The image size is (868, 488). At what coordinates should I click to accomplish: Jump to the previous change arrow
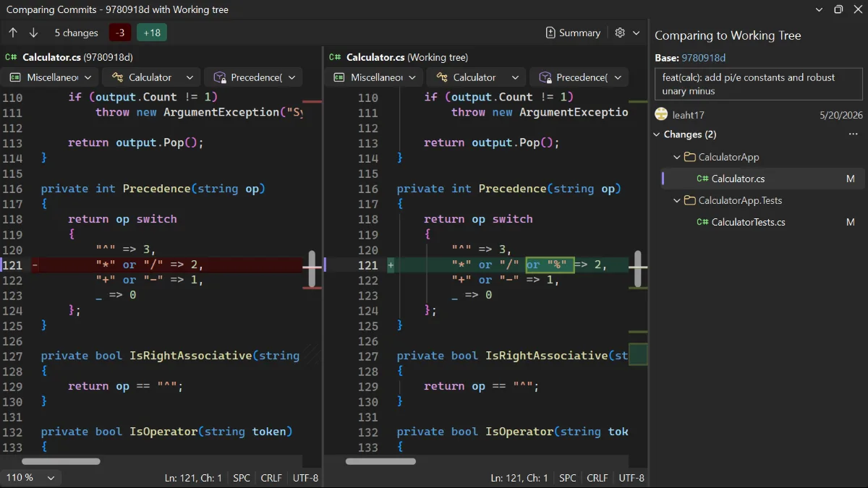pos(13,33)
